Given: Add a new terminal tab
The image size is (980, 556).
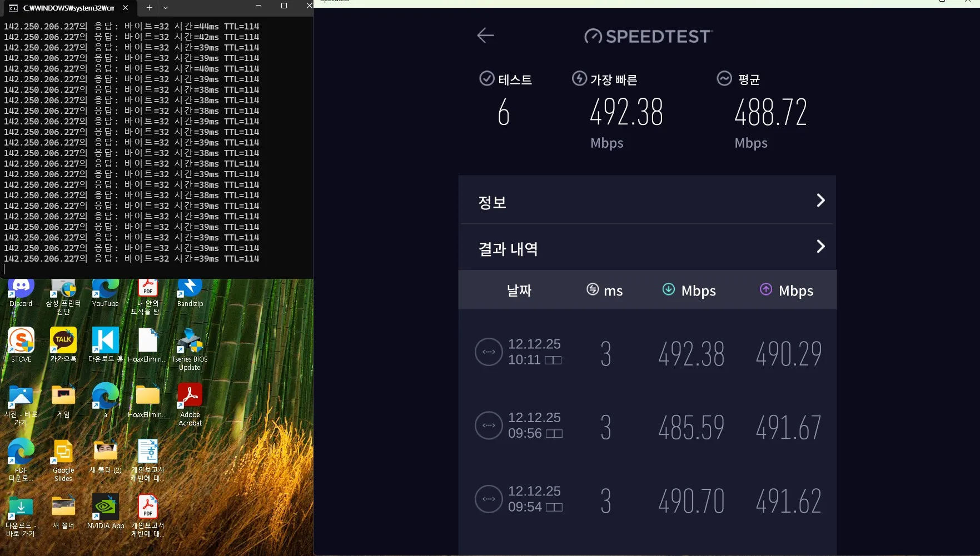Looking at the screenshot, I should [x=149, y=8].
